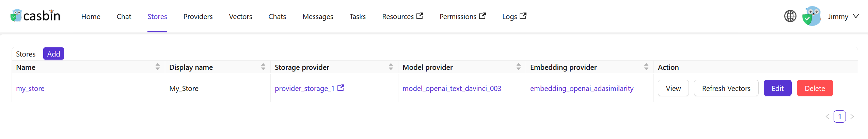Switch to the Vectors menu item
Viewport: 868px width, 139px height.
tap(240, 16)
